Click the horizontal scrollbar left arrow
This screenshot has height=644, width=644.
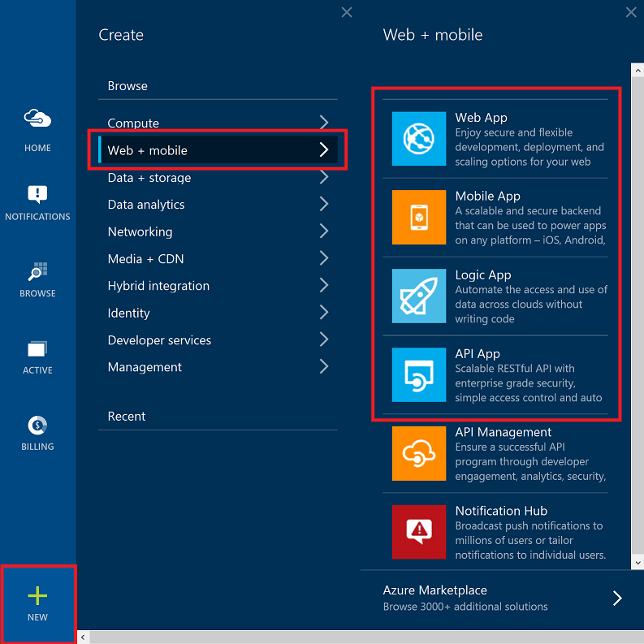pos(83,638)
